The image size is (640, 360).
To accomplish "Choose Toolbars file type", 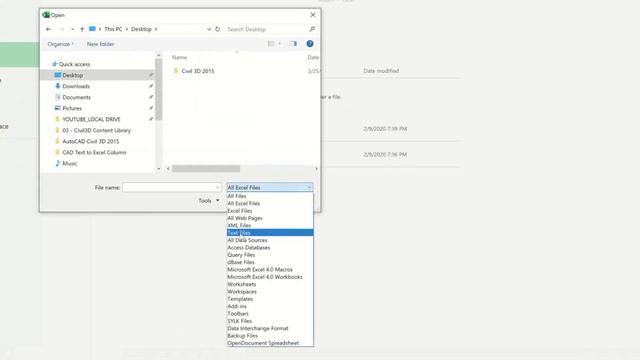I will 270,313.
